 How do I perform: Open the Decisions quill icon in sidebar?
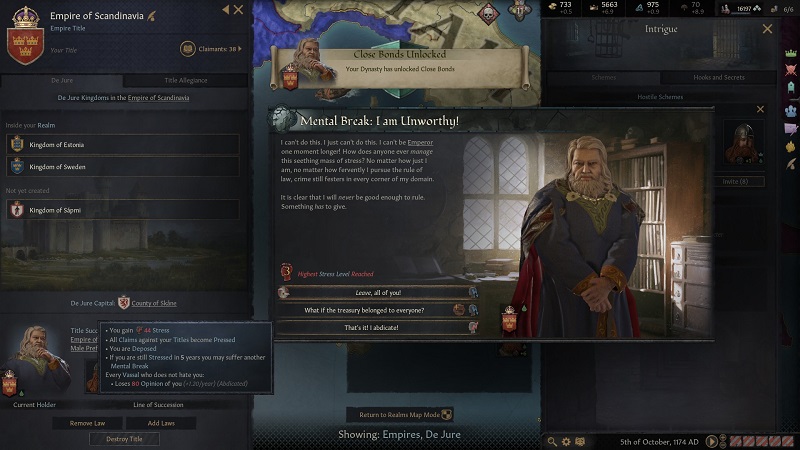pyautogui.click(x=791, y=164)
